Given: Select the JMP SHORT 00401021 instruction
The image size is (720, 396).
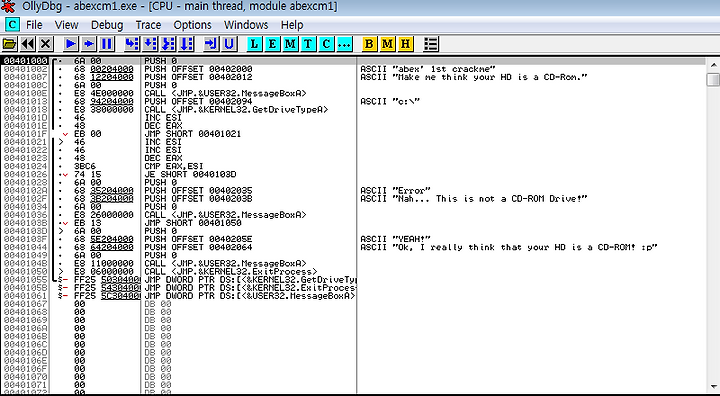Looking at the screenshot, I should [x=192, y=134].
